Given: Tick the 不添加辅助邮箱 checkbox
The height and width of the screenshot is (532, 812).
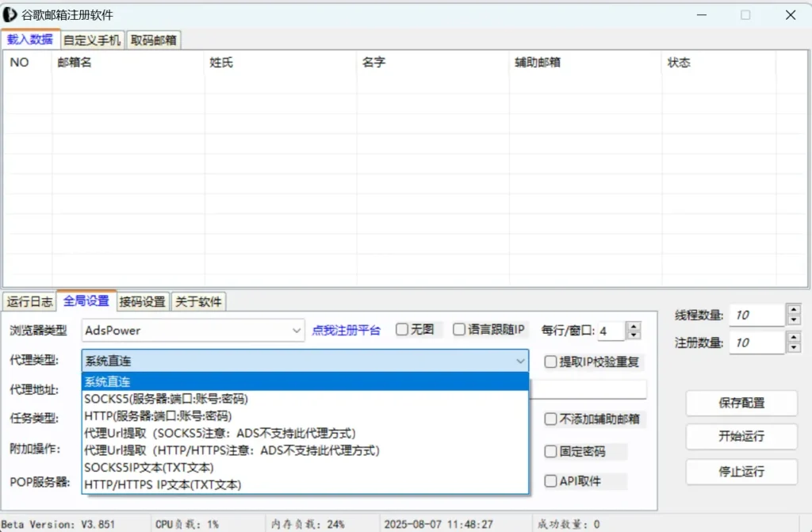Looking at the screenshot, I should coord(550,419).
